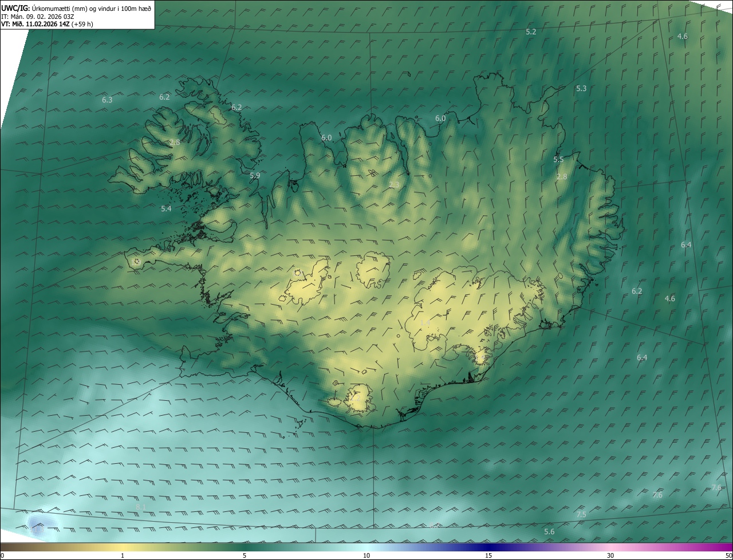Click the 7.5 value label
The image size is (733, 560).
pyautogui.click(x=581, y=514)
